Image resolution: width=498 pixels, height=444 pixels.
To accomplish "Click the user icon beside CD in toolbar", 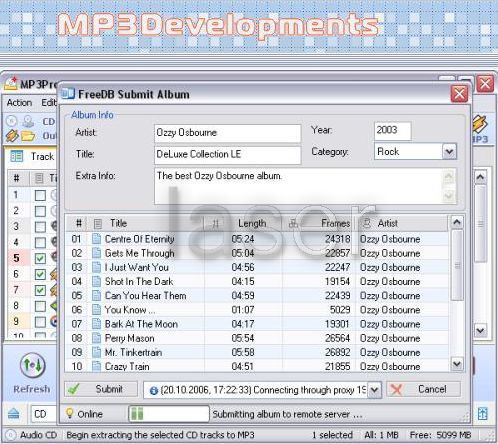I will coord(28,121).
